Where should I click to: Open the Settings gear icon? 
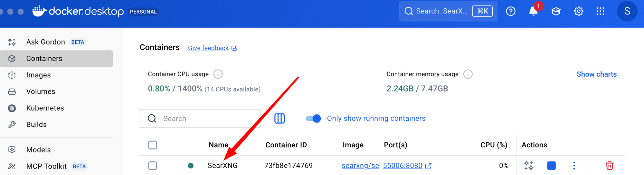(579, 11)
